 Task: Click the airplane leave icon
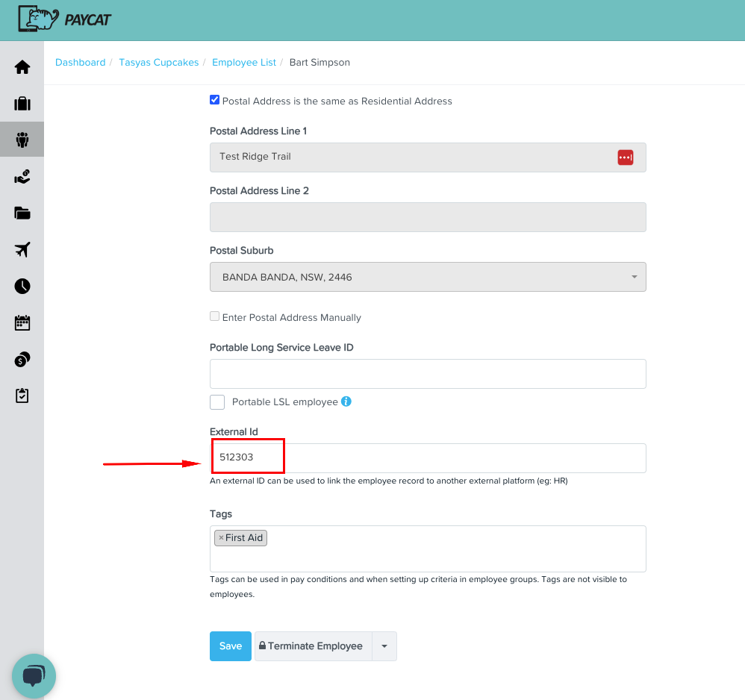coord(22,249)
